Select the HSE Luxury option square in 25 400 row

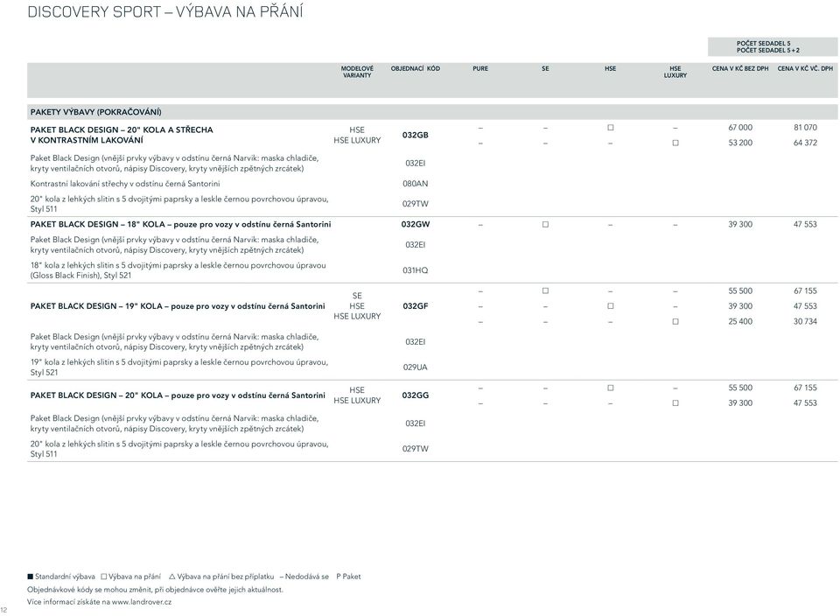click(675, 321)
